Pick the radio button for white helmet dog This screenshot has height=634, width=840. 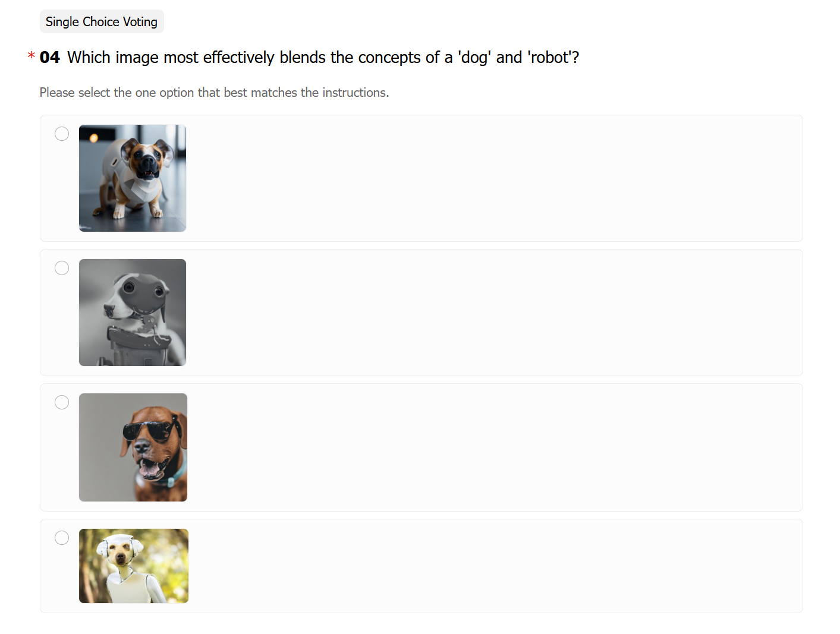click(62, 538)
